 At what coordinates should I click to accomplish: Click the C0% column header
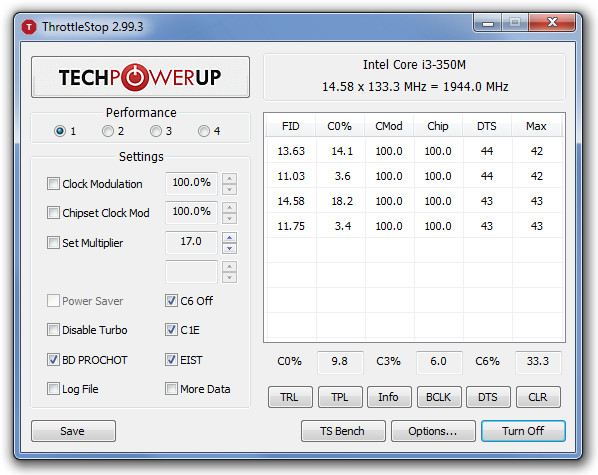[x=340, y=126]
